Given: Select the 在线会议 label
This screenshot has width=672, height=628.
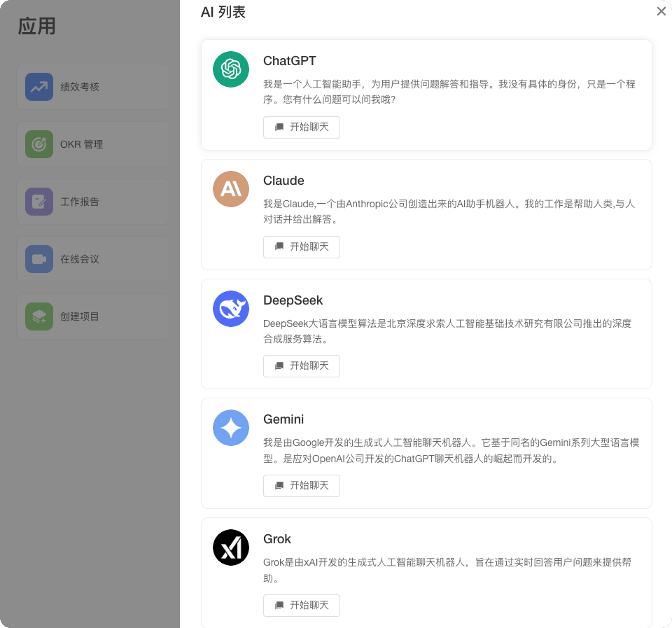Looking at the screenshot, I should [x=80, y=259].
